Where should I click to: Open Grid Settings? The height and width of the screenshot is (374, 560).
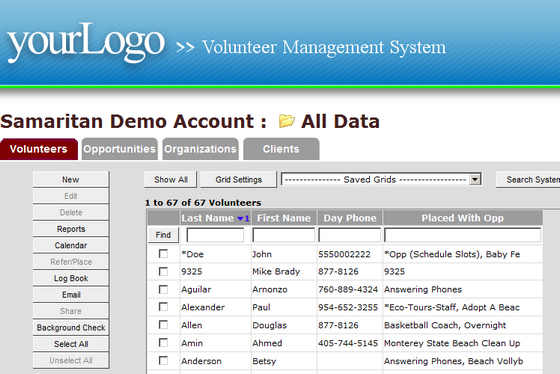[x=239, y=179]
